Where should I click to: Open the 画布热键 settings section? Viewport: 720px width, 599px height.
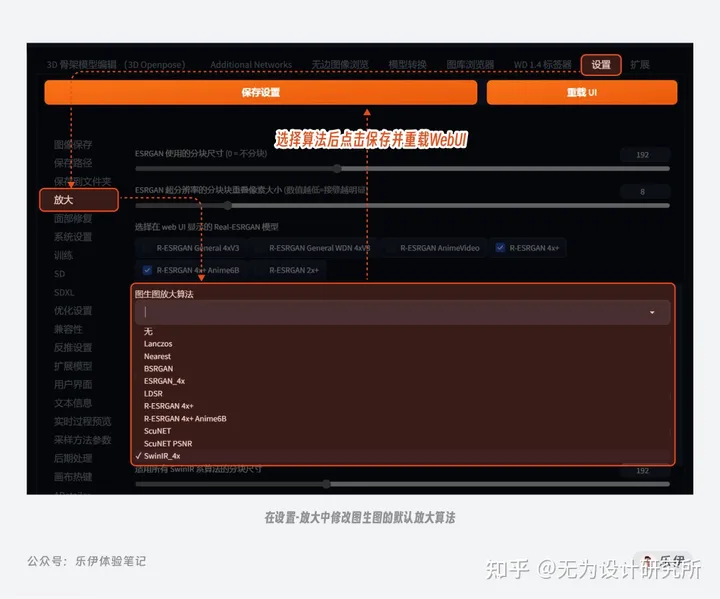click(73, 476)
